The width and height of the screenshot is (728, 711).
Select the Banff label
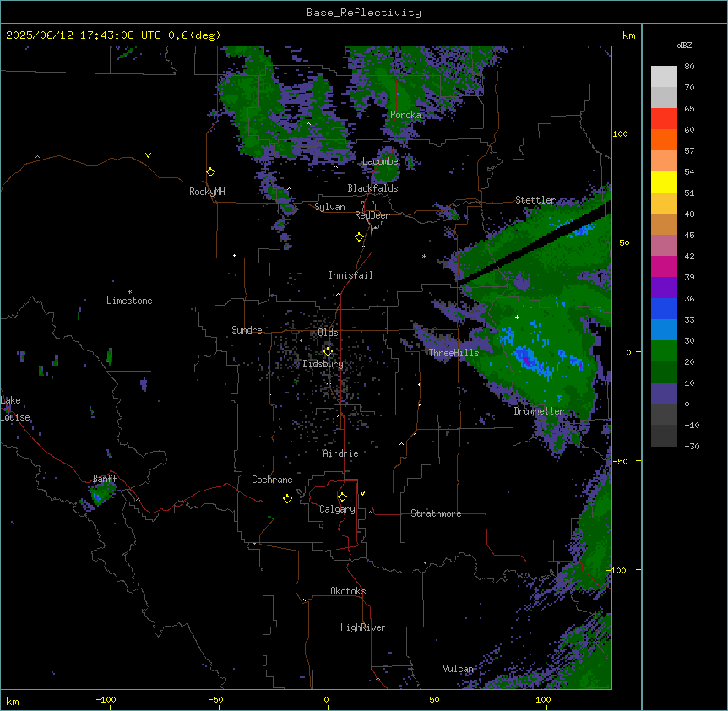(x=105, y=479)
